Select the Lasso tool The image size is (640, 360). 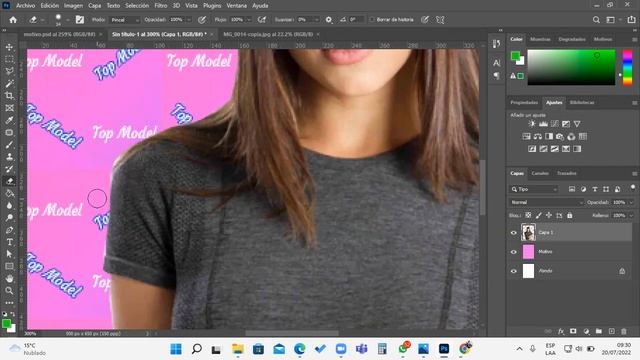(9, 71)
